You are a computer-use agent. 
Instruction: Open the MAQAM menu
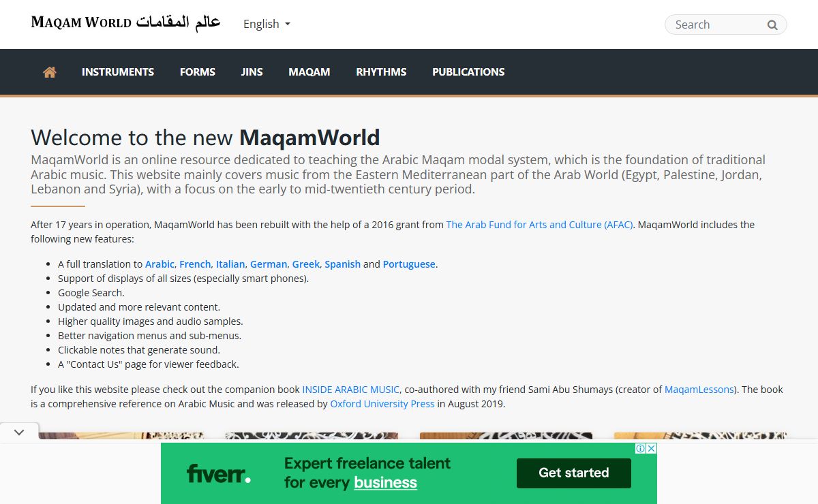coord(309,72)
